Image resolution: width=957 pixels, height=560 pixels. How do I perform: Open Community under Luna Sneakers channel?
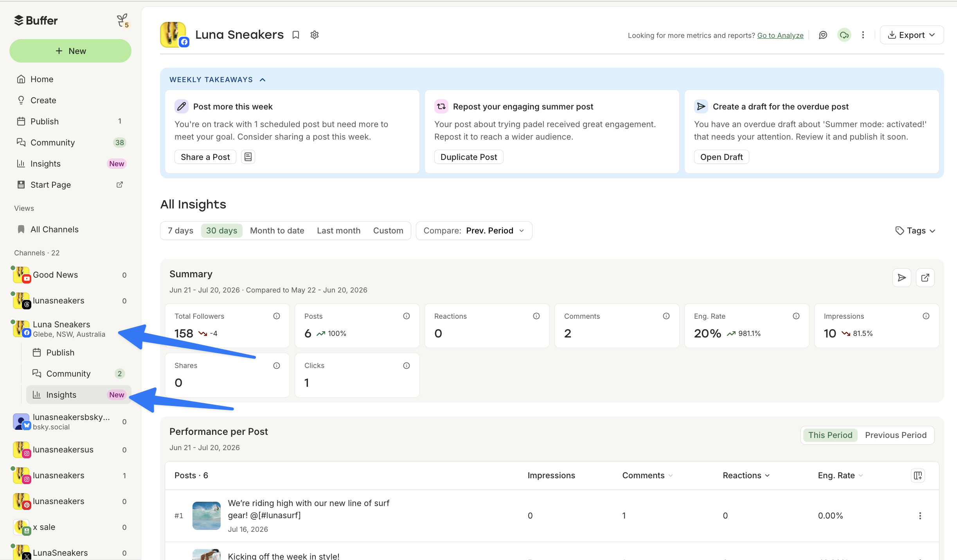(x=78, y=373)
